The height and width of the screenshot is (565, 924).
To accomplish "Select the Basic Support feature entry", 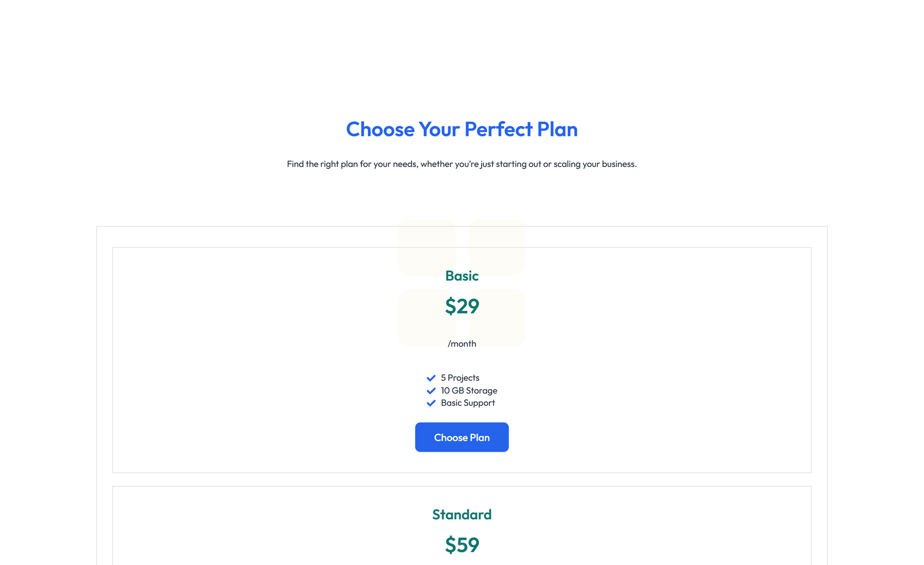I will point(467,403).
